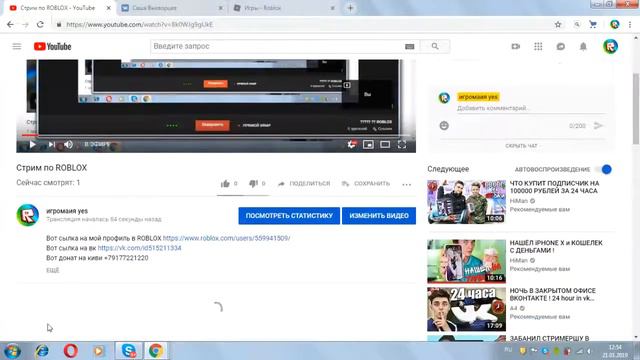Go back in the browser
The image size is (640, 360).
pos(10,24)
